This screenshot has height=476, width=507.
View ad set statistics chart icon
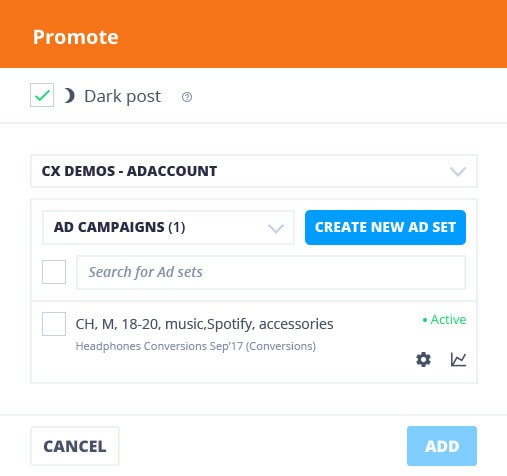[458, 360]
